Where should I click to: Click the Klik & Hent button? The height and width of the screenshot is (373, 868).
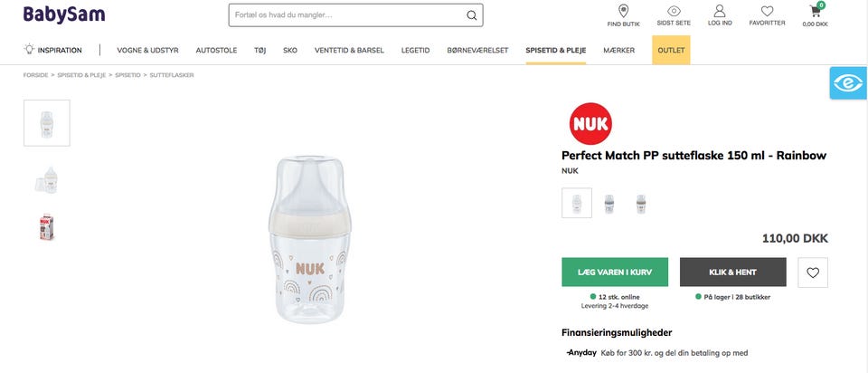(732, 273)
